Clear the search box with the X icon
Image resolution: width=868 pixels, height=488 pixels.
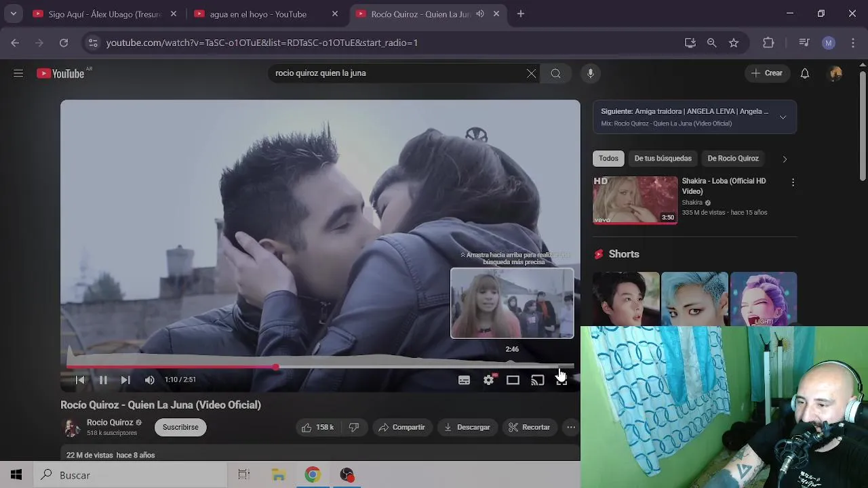(x=531, y=73)
